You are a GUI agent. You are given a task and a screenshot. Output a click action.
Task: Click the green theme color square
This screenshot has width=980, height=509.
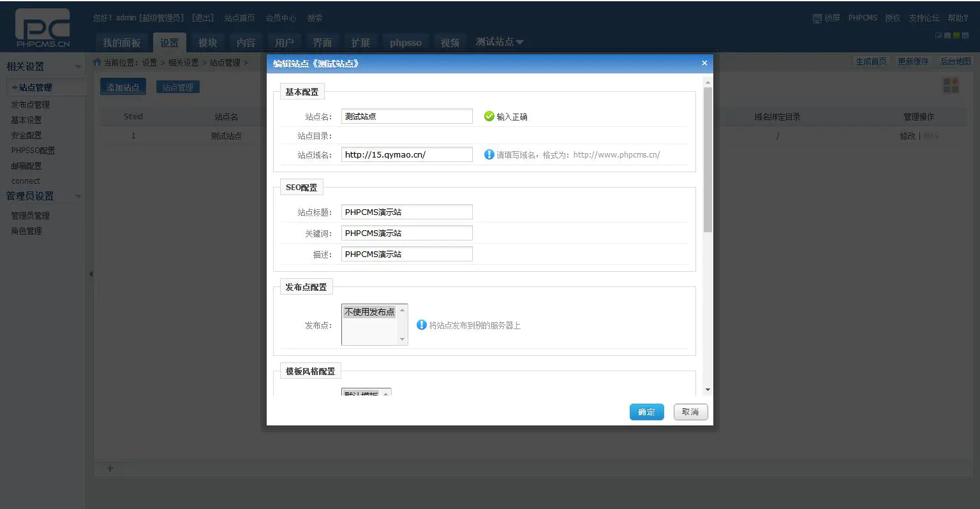coord(956,36)
